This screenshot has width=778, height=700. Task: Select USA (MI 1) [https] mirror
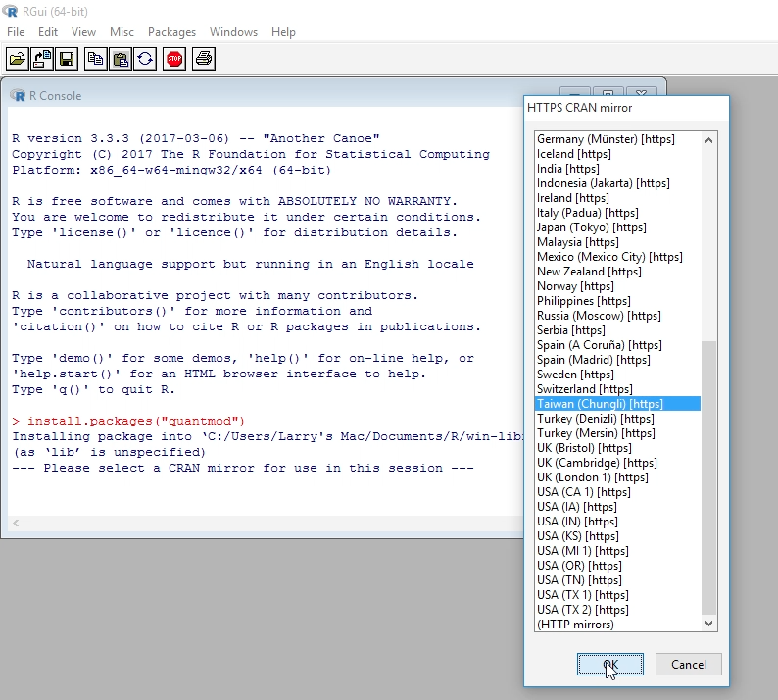[617, 551]
